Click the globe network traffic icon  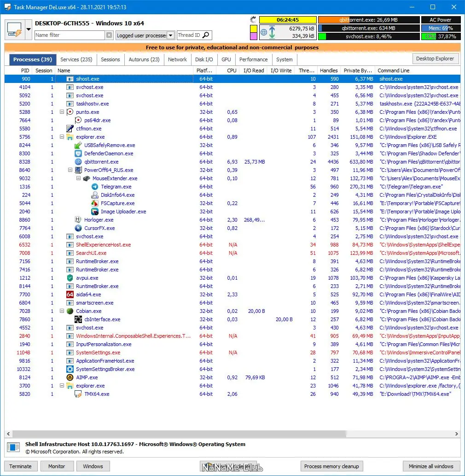(x=264, y=32)
